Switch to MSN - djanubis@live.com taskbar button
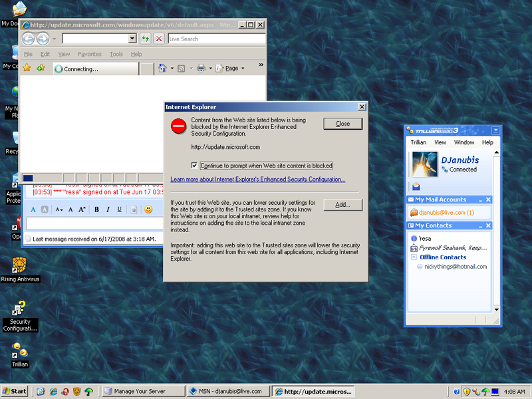The image size is (532, 399). [228, 391]
